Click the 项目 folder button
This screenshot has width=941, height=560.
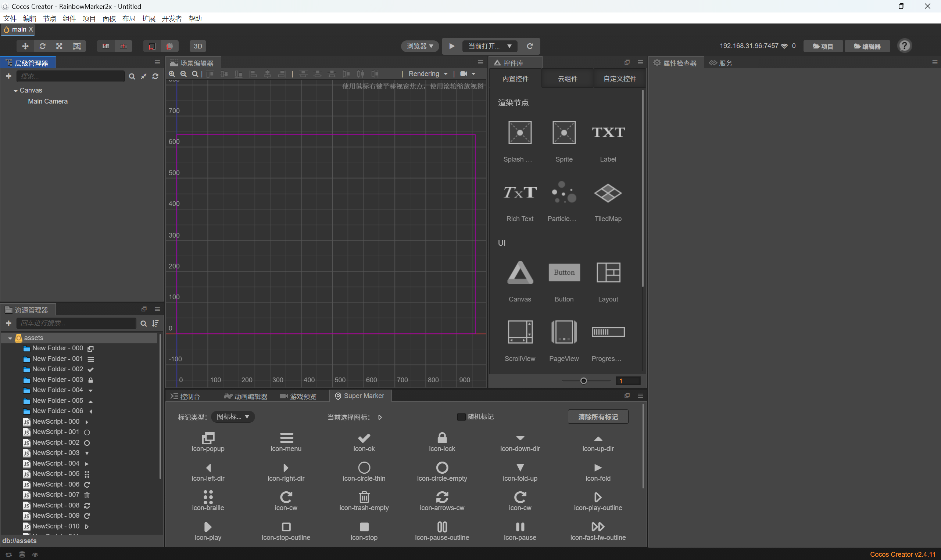823,46
